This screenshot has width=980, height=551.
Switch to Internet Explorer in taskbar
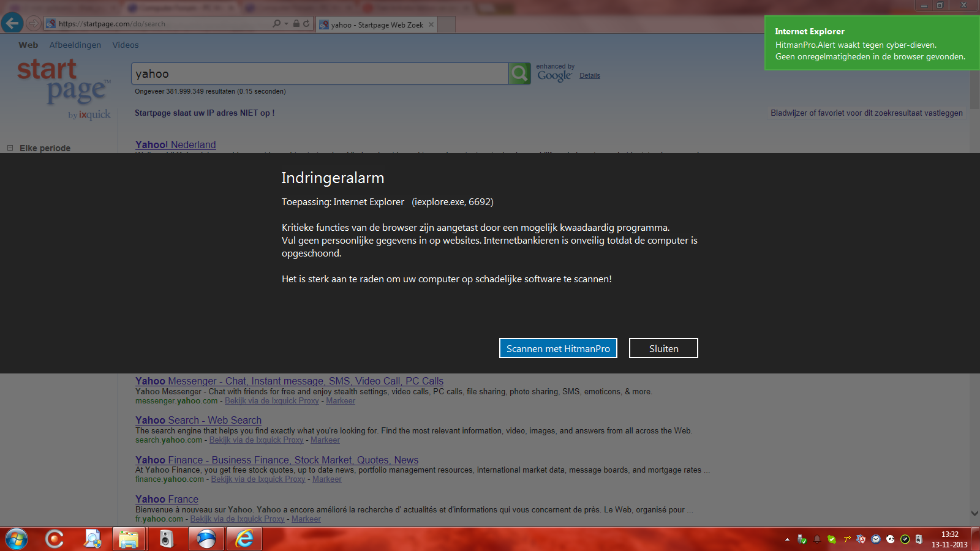tap(244, 539)
